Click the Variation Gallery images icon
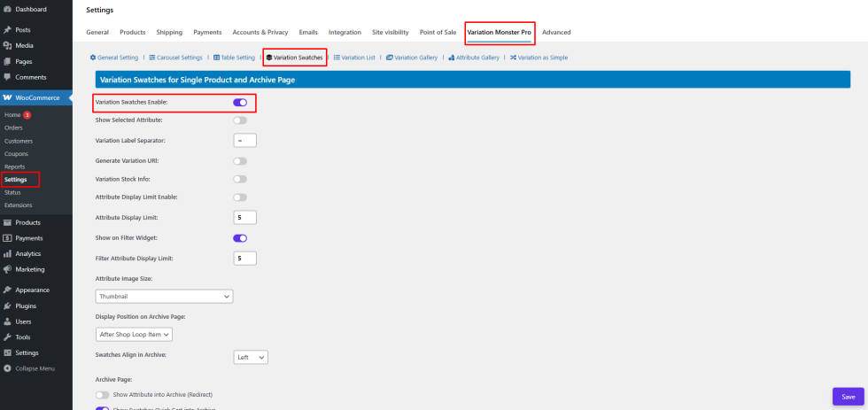868x410 pixels. pos(390,58)
